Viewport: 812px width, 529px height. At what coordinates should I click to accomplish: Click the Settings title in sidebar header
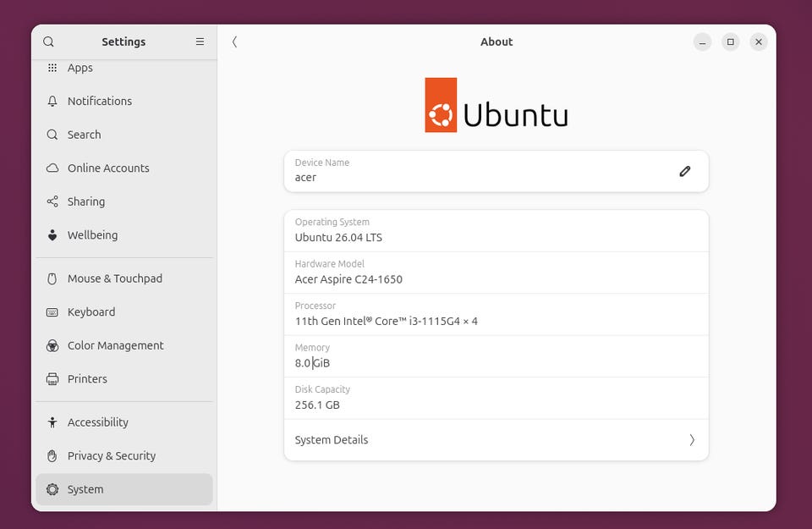[123, 41]
